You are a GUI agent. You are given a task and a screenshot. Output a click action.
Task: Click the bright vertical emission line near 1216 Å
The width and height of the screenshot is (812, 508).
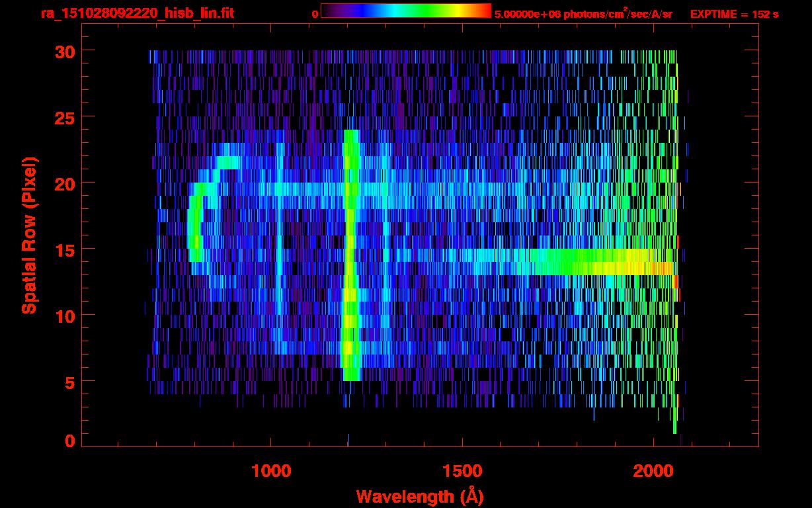(x=351, y=255)
